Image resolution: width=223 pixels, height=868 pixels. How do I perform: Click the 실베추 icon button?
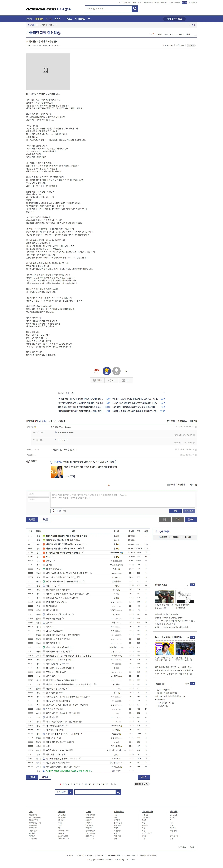coord(97,380)
